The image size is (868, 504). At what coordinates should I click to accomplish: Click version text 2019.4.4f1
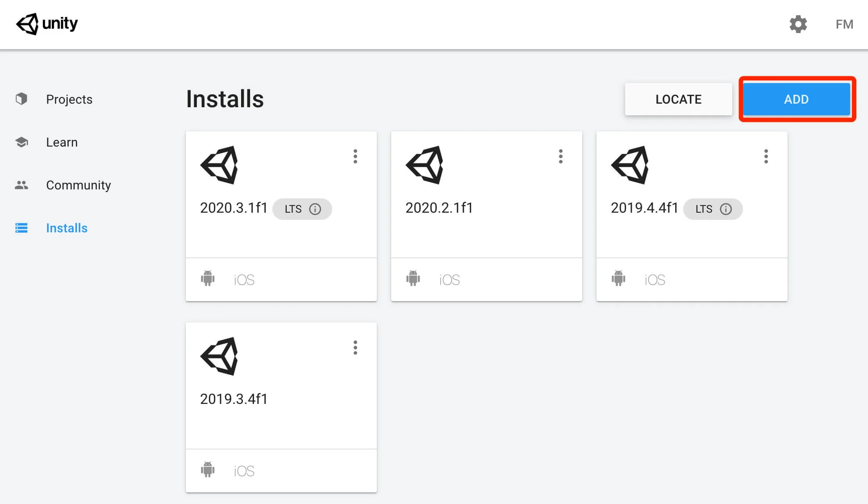tap(644, 208)
